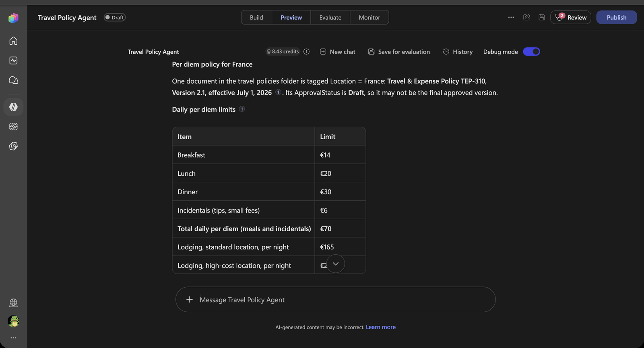This screenshot has height=348, width=644.
Task: Select the highlighted agents sidebar icon
Action: click(13, 107)
